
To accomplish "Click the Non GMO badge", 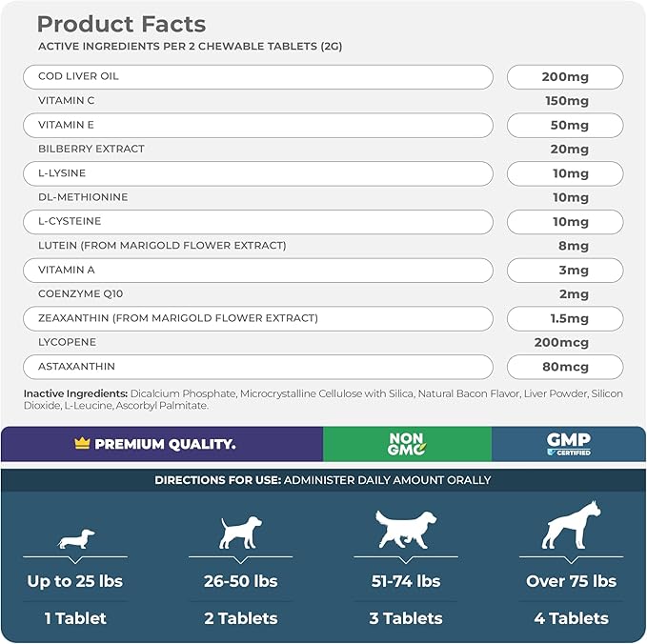I will (406, 444).
